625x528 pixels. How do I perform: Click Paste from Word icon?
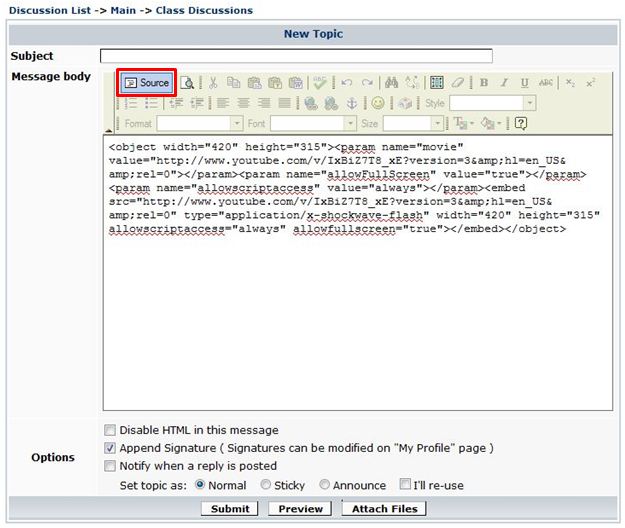point(296,82)
